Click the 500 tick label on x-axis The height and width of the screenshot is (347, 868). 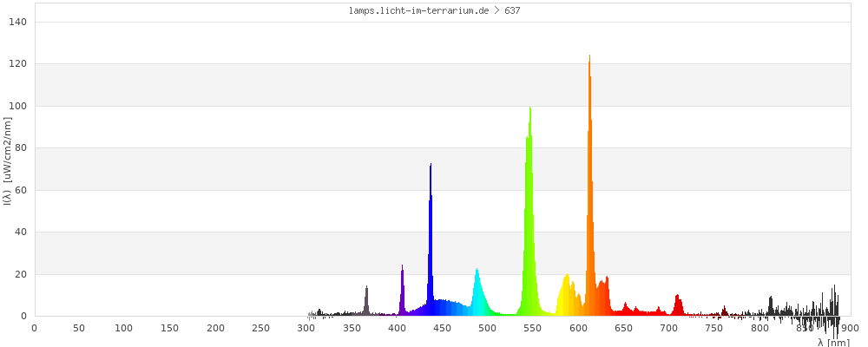click(x=487, y=327)
